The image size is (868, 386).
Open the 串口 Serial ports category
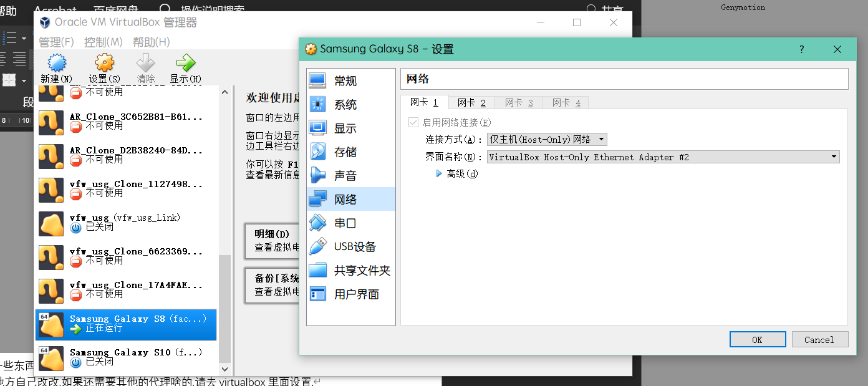click(351, 223)
